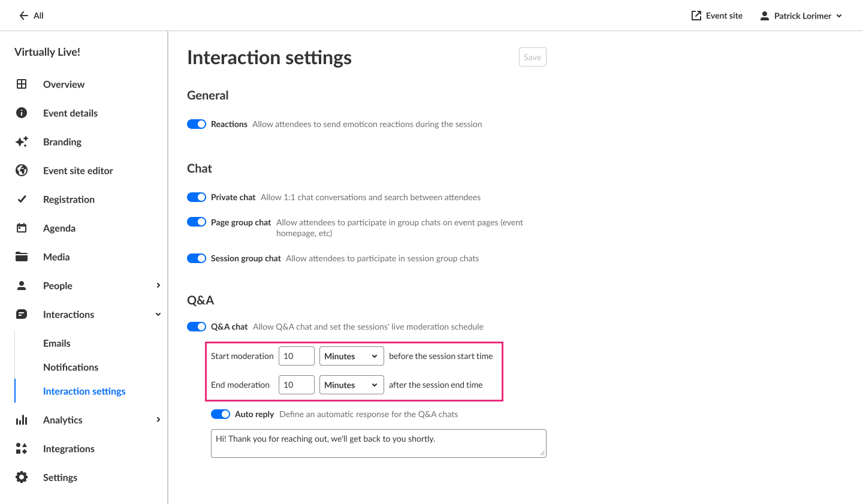
Task: Click the auto reply message text box
Action: (379, 443)
